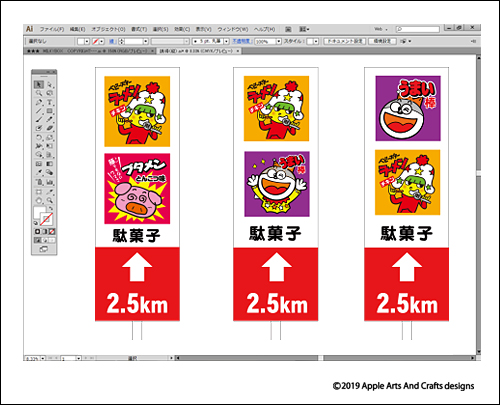500x405 pixels.
Task: Select the Zoom tool in tools panel
Action: point(50,200)
